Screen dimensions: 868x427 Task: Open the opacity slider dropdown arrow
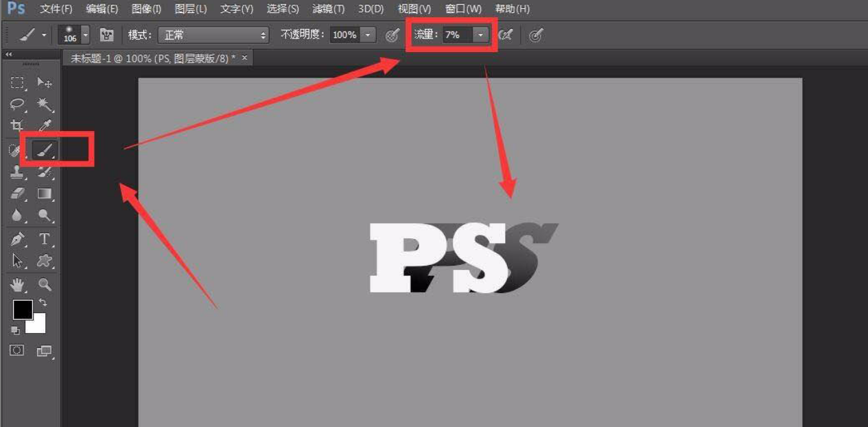(368, 35)
